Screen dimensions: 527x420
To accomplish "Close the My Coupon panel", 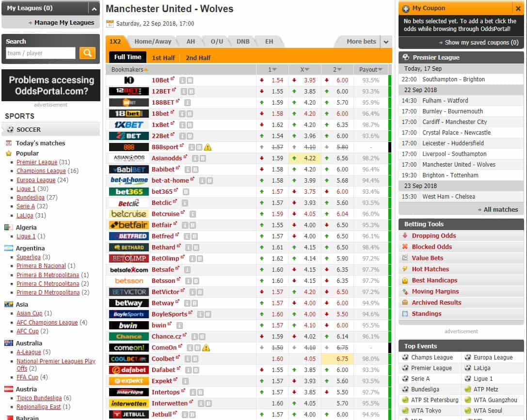I will coord(518,8).
